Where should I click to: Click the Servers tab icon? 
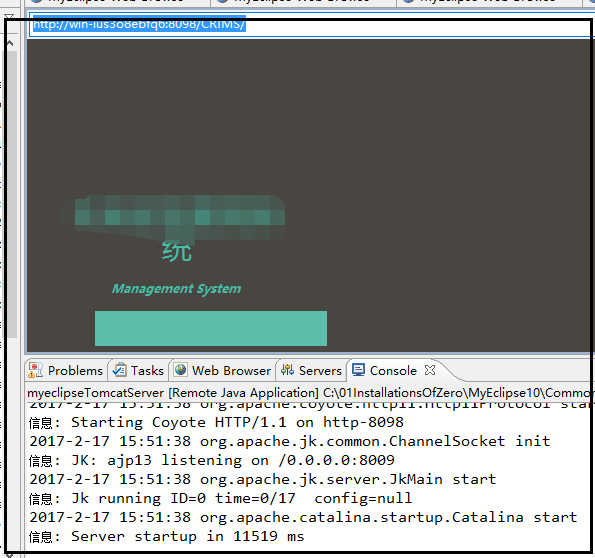coord(287,370)
